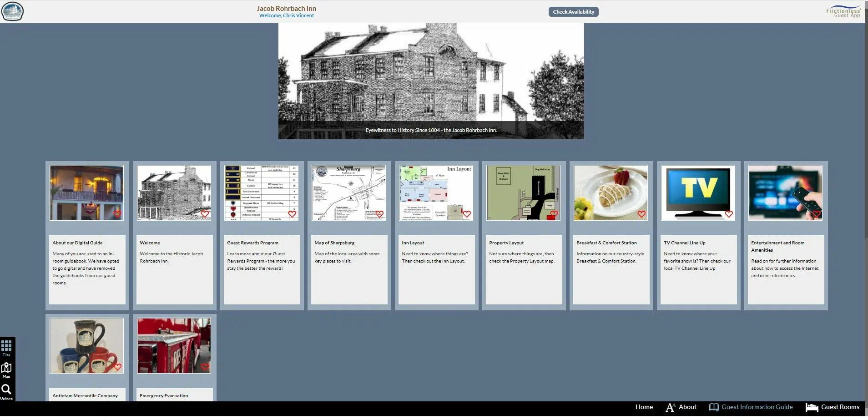Favorite the TV Channel Line Up tile

(729, 214)
